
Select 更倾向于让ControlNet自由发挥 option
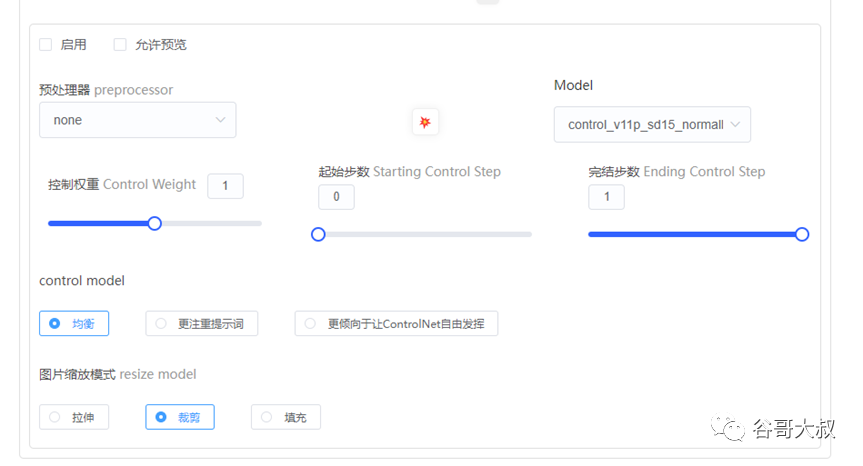tap(396, 324)
